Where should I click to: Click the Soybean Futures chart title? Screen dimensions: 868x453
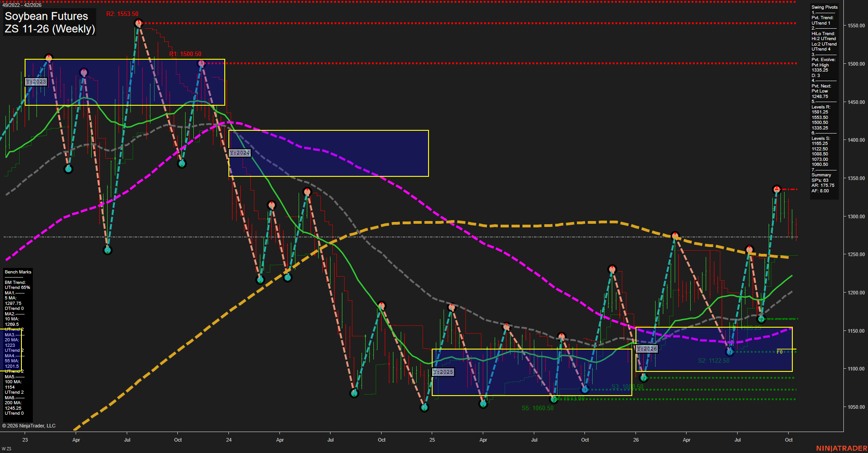(46, 16)
